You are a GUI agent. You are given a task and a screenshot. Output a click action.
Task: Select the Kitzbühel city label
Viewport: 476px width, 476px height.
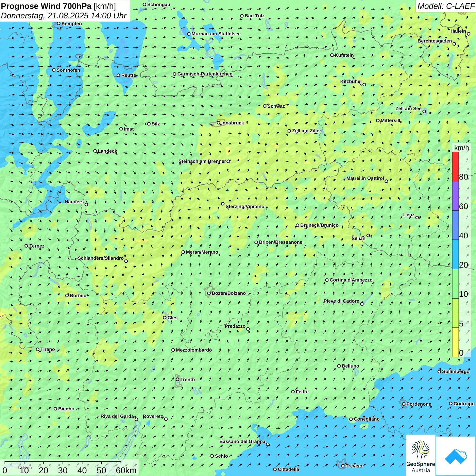(351, 81)
